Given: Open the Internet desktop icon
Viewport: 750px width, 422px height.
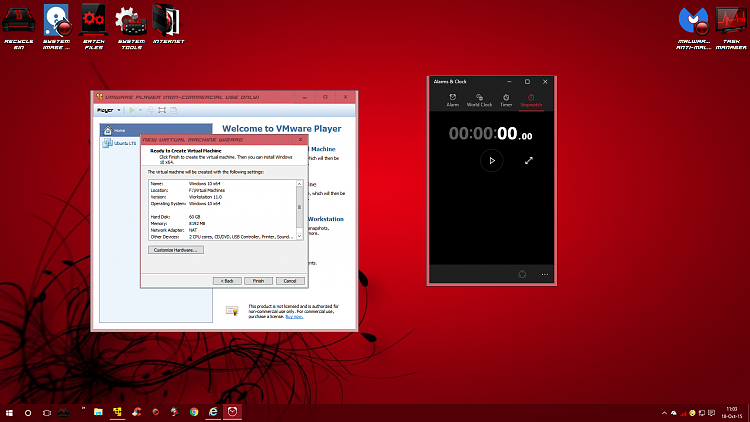Looking at the screenshot, I should pos(168,25).
